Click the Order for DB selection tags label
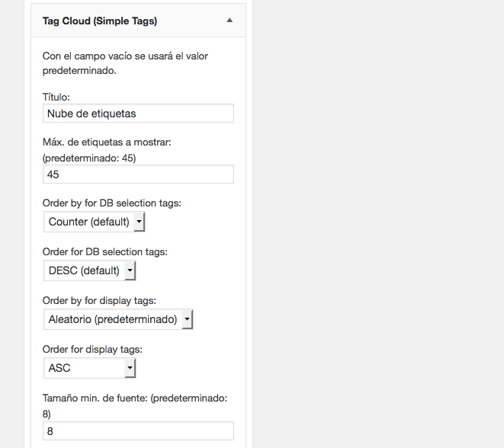Screen dimensions: 504x448 click(104, 251)
